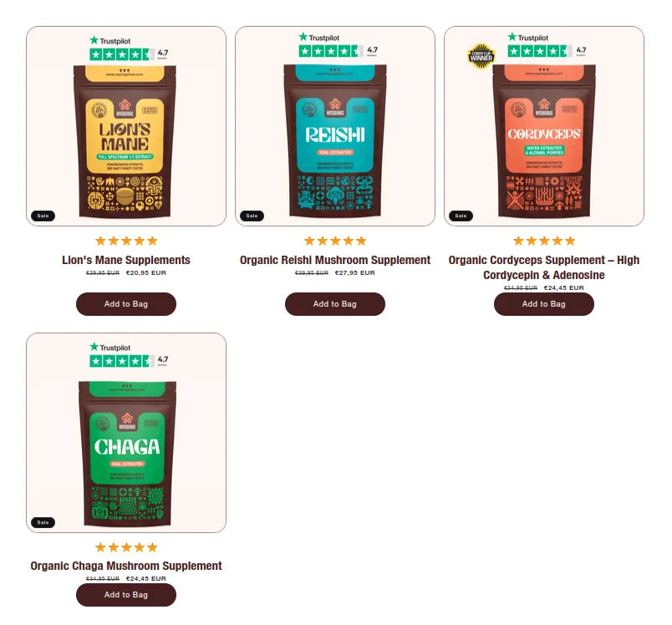Click the Chaga pouch product image

pos(127,454)
